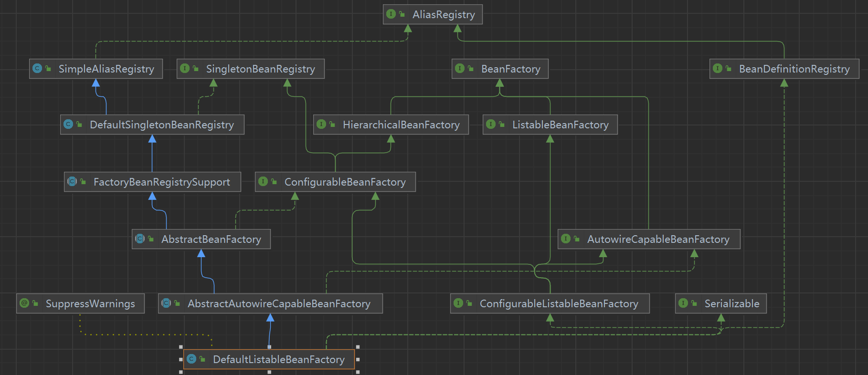The image size is (868, 375).
Task: Click the interface icon beside Serializable
Action: (683, 303)
